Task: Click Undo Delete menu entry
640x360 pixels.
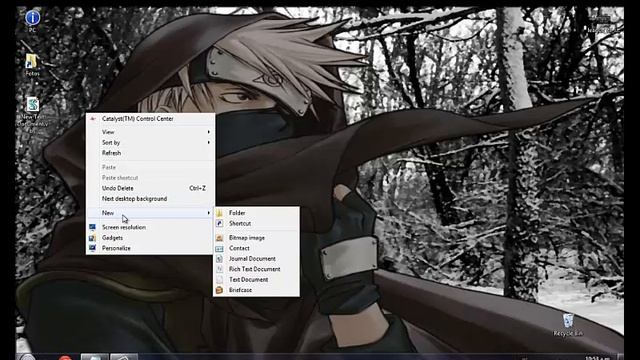Action: pos(150,188)
